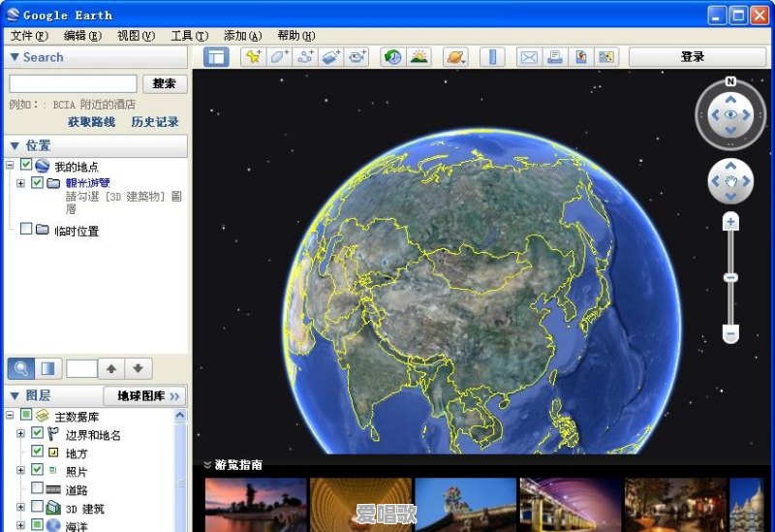The image size is (775, 532).
Task: Save image icon in the toolbar
Action: [x=606, y=57]
